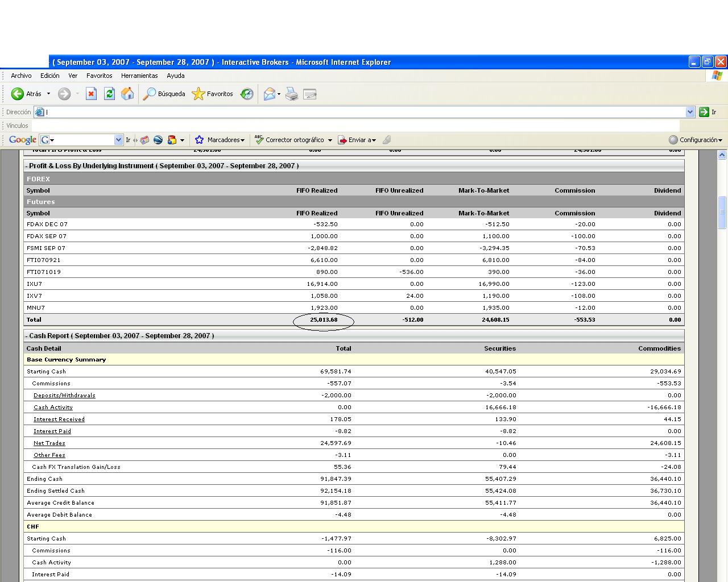
Task: Follow the Net Trades link
Action: pyautogui.click(x=49, y=443)
